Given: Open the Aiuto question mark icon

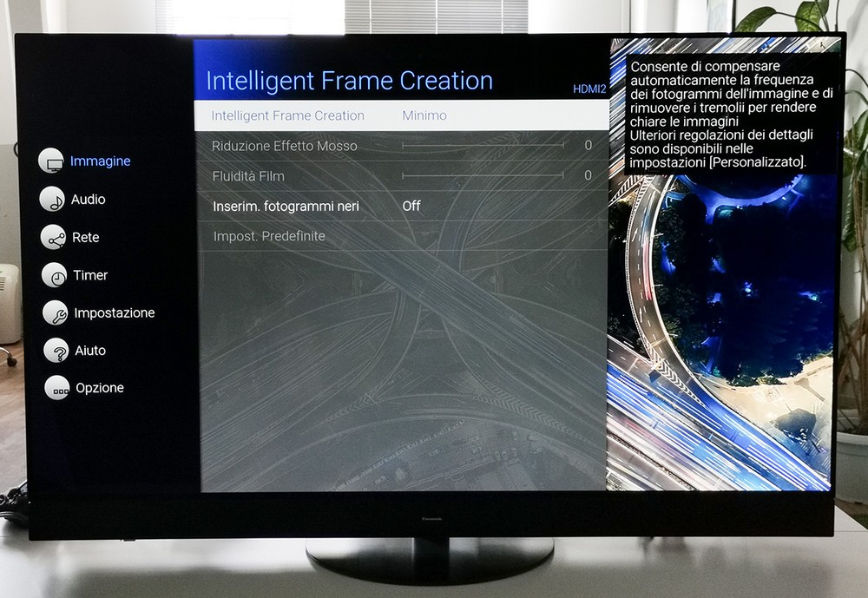Looking at the screenshot, I should [x=56, y=351].
